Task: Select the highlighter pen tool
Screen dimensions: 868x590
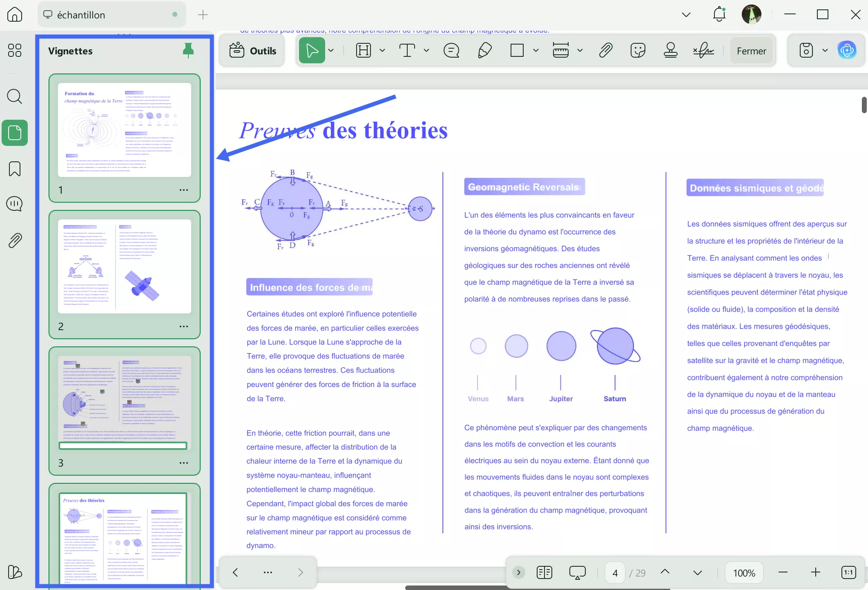Action: pyautogui.click(x=484, y=50)
